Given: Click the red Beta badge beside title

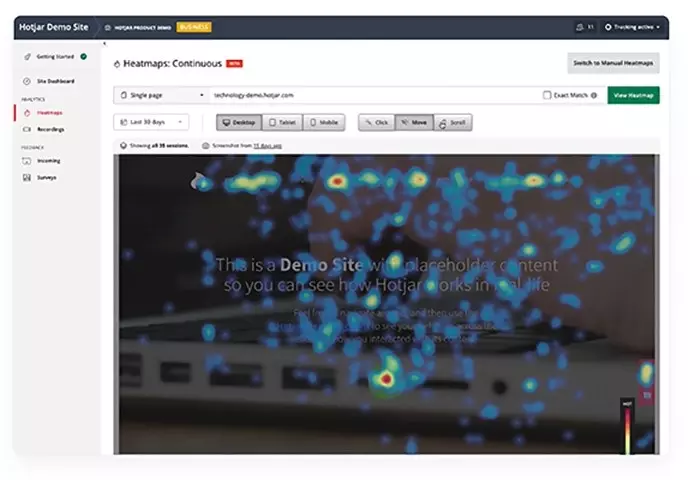Looking at the screenshot, I should [234, 64].
